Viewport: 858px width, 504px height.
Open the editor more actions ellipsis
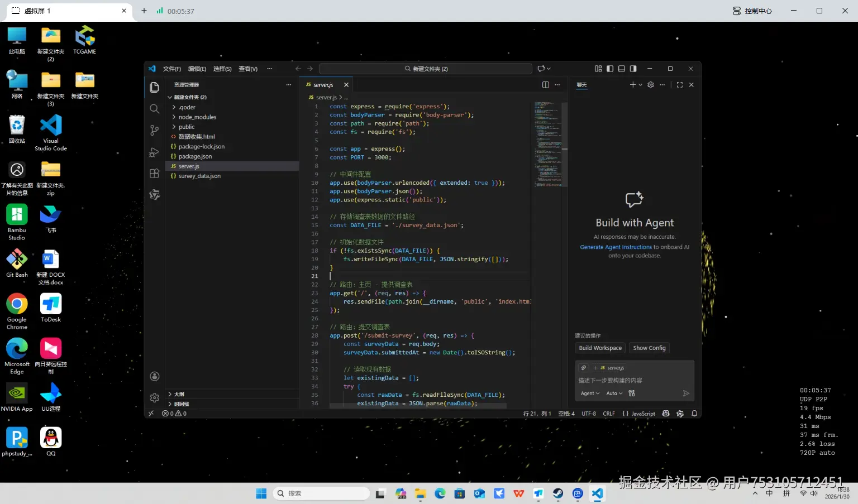coord(557,85)
